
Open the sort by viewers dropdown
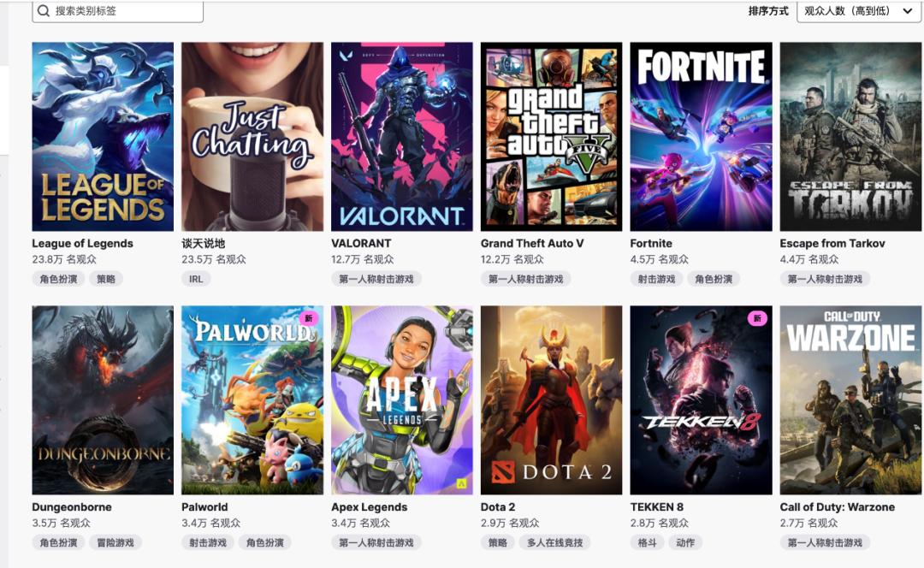[858, 10]
